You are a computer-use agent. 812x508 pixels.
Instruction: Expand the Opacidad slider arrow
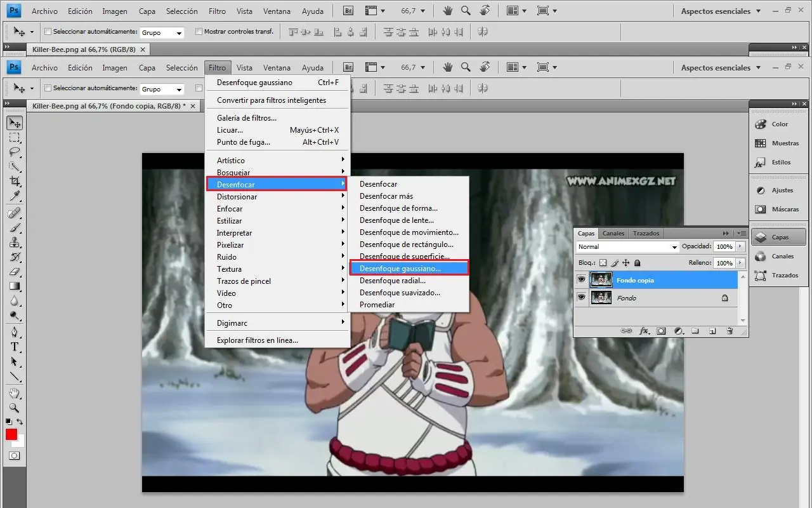click(740, 246)
